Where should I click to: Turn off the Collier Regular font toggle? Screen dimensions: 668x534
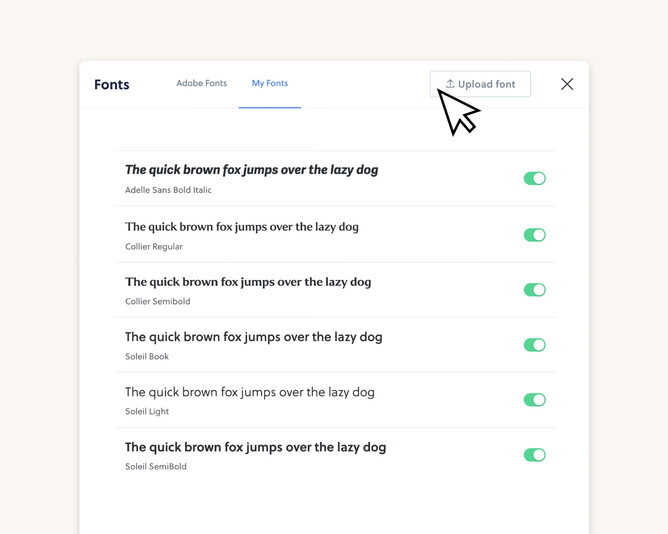click(534, 235)
